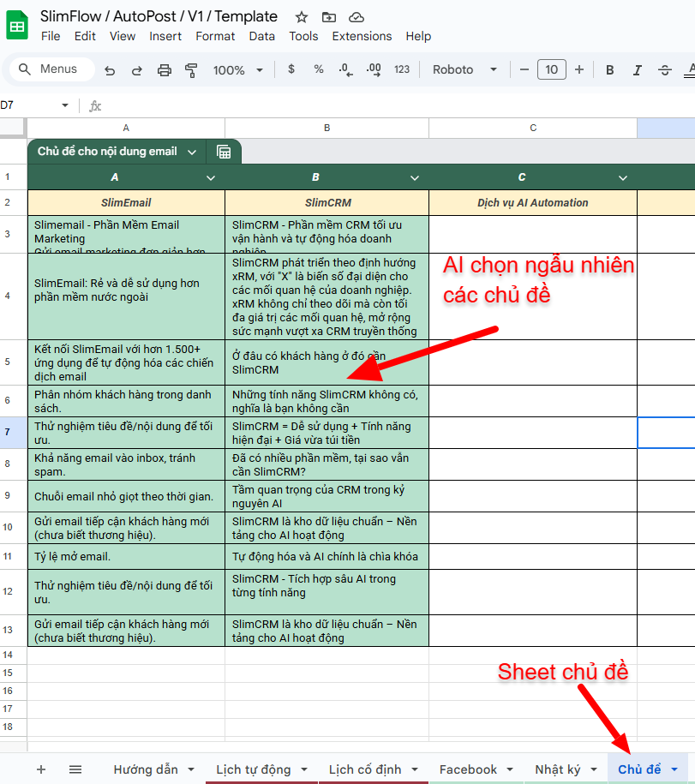Toggle strikethrough formatting
This screenshot has width=695, height=784.
[x=664, y=69]
